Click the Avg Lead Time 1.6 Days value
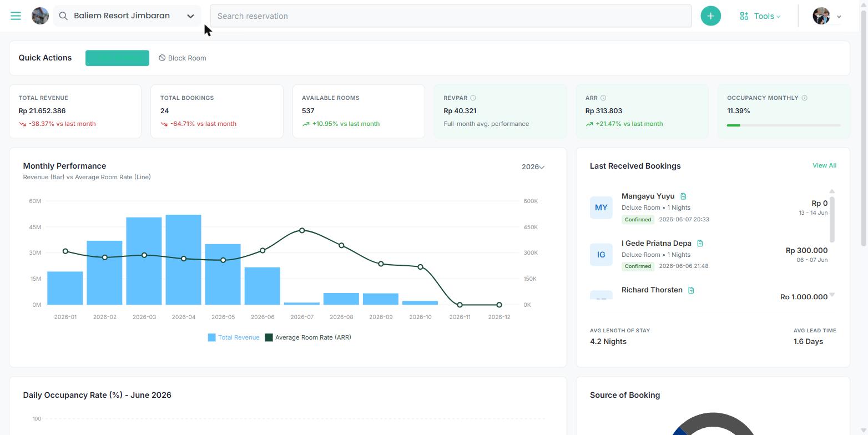Viewport: 868px width, 435px height. [808, 342]
